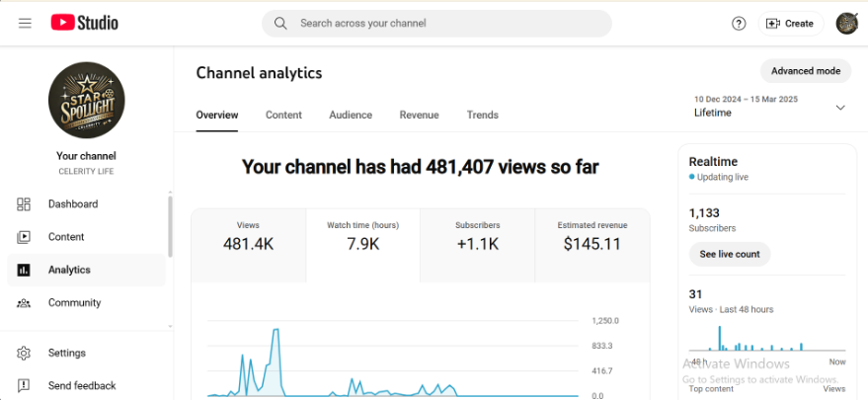Screen dimensions: 868x400
Task: Click the Channel analytics heading
Action: (259, 73)
